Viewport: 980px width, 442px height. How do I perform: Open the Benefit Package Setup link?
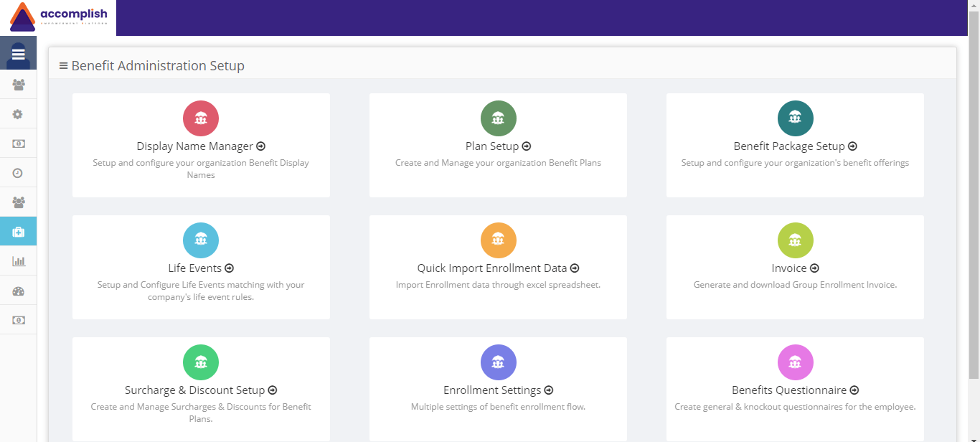(795, 146)
